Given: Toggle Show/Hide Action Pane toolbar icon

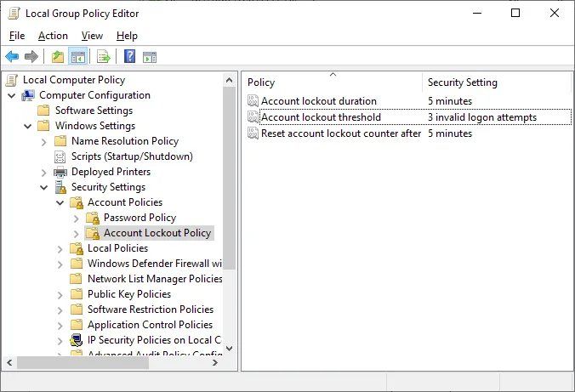Looking at the screenshot, I should tap(150, 57).
